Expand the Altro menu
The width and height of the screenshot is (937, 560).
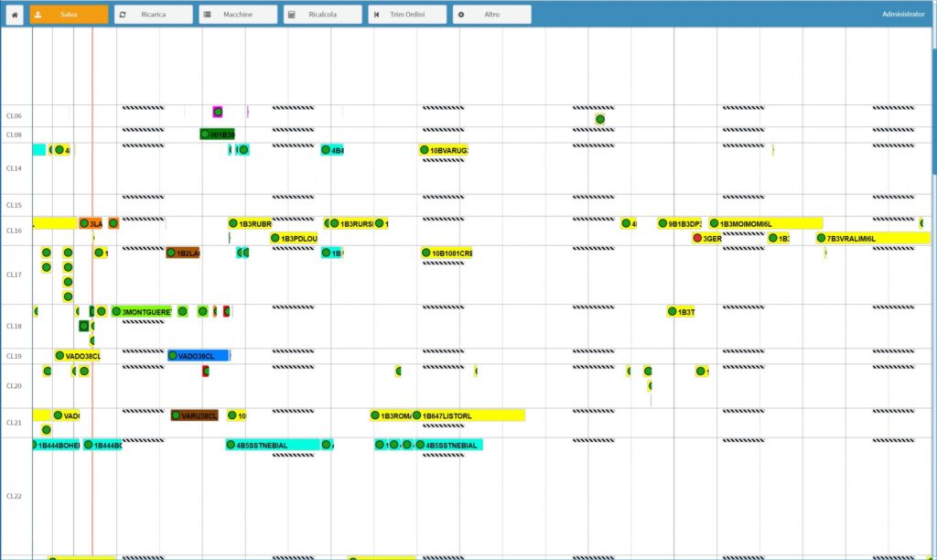click(x=491, y=15)
